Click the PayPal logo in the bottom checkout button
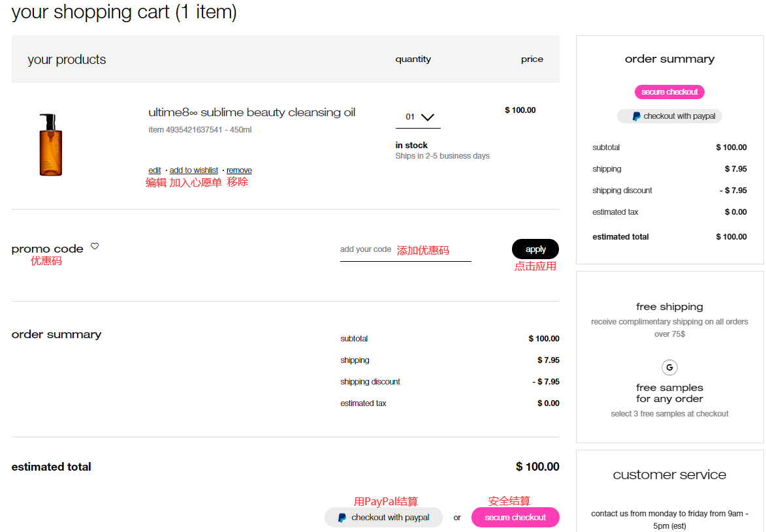The width and height of the screenshot is (766, 532). (342, 518)
